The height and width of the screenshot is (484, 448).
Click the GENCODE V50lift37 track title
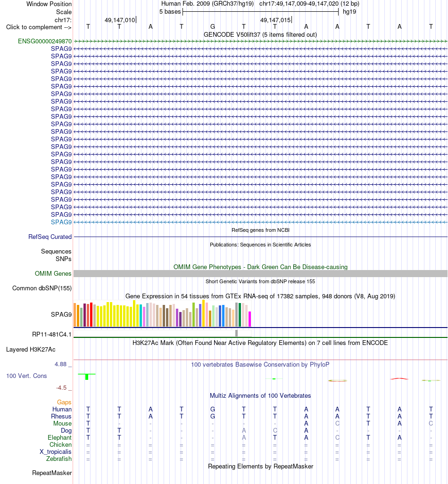(260, 34)
